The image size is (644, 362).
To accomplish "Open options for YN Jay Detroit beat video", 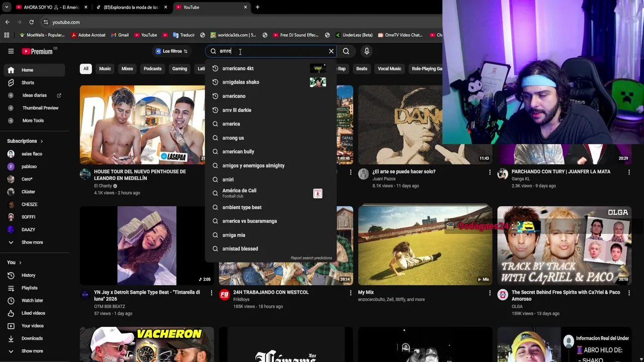I will tap(211, 293).
